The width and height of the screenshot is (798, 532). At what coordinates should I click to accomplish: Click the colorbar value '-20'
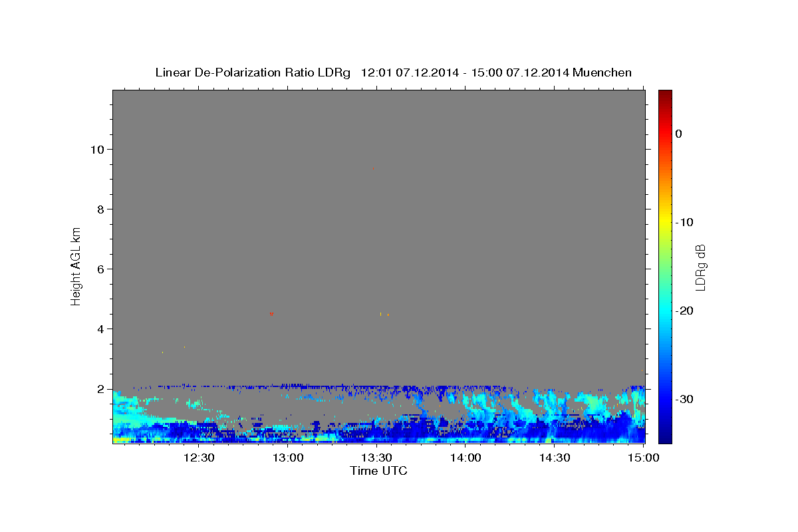point(686,311)
